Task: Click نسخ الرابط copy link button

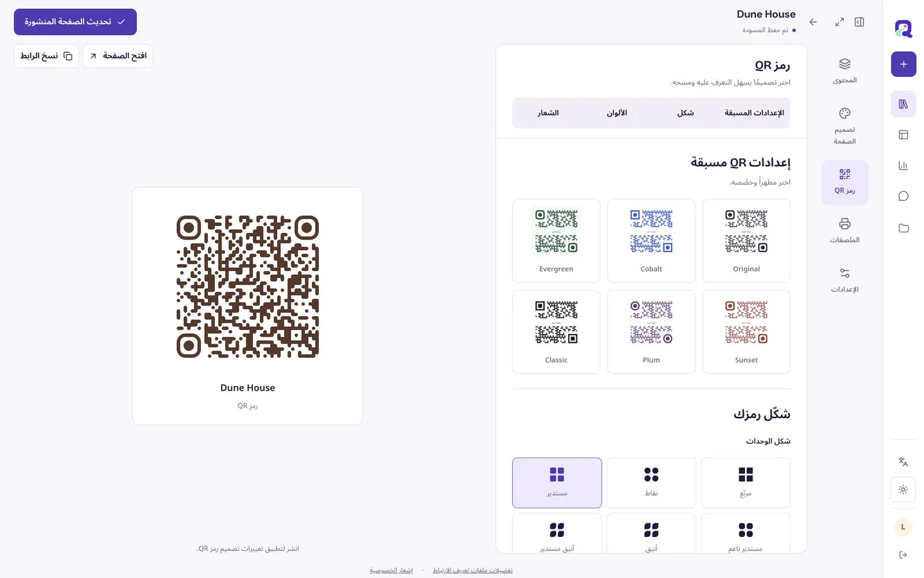Action: click(x=46, y=56)
